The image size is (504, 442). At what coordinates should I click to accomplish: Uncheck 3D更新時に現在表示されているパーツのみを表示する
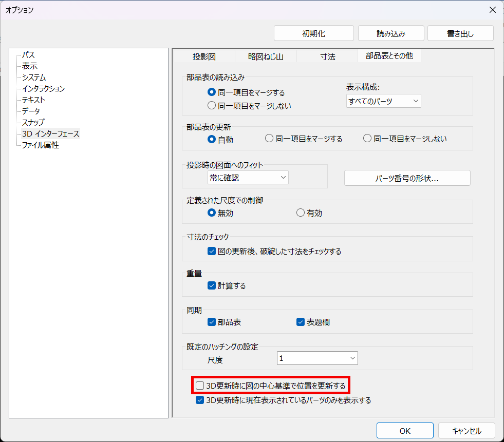click(199, 400)
